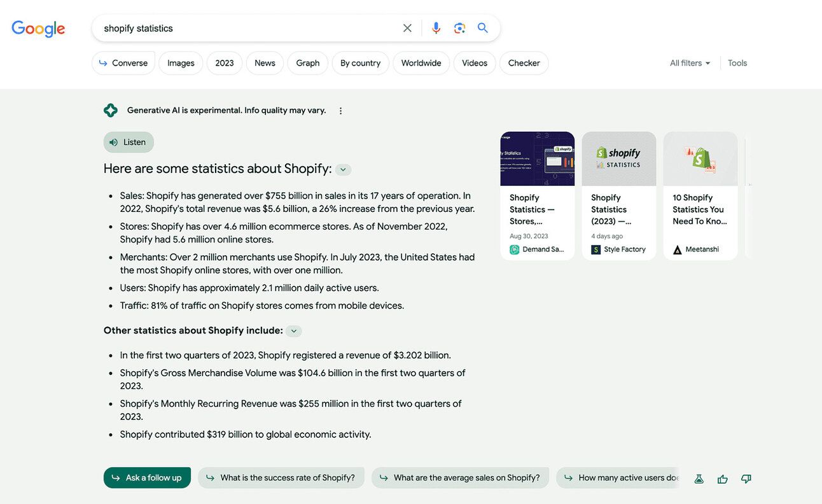
Task: Open 'Shopify Statistics — Stores,...' card title
Action: [x=532, y=209]
